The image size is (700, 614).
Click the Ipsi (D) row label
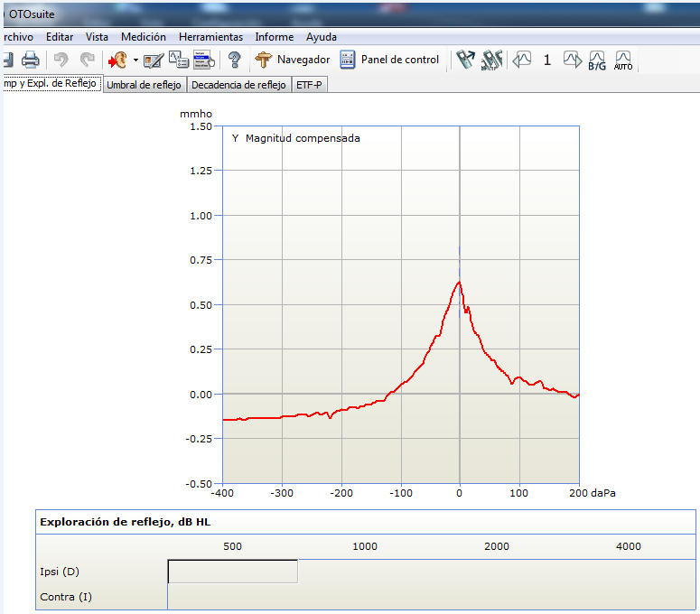(60, 572)
